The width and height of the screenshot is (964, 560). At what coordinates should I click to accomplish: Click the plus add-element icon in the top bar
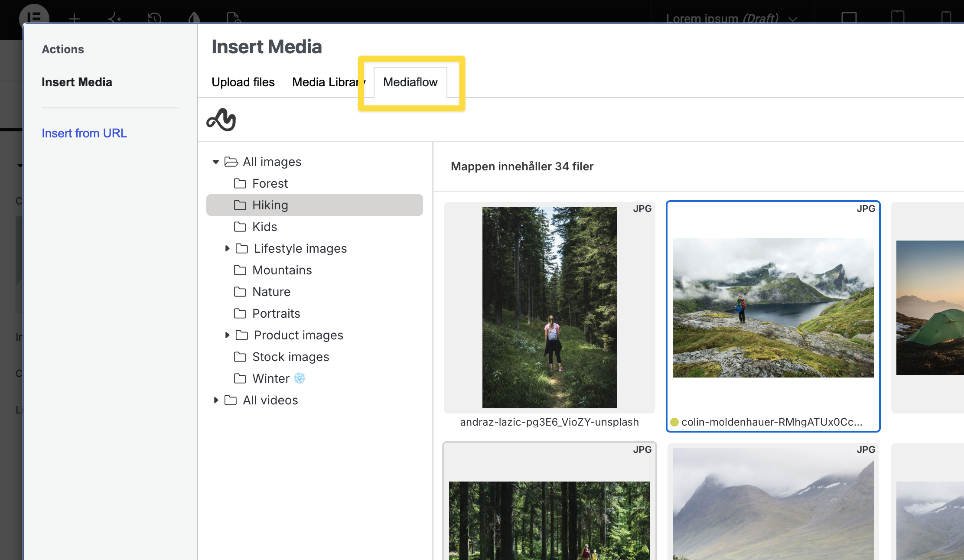(x=74, y=18)
